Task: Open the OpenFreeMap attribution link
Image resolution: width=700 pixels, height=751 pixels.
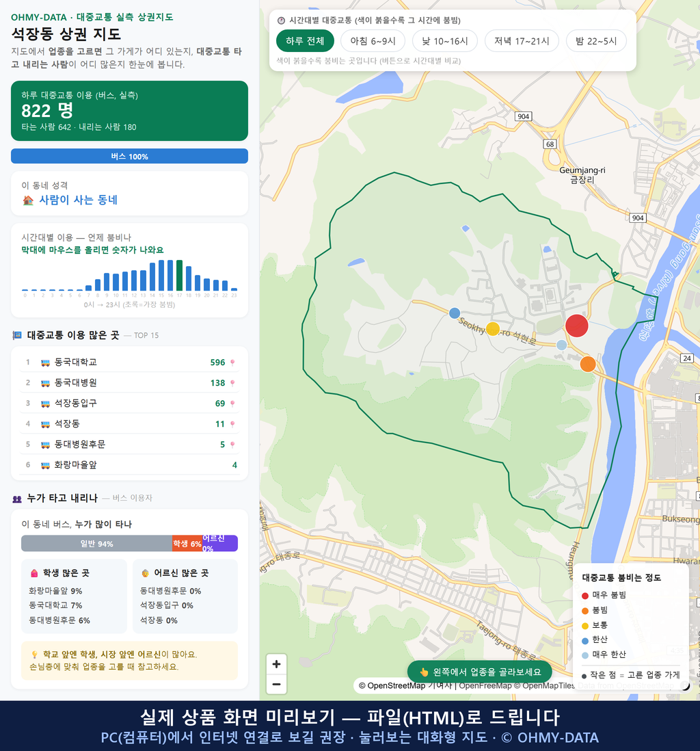Action: (x=485, y=685)
